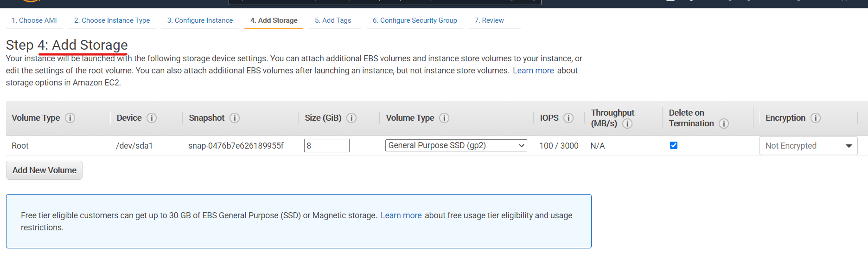This screenshot has width=868, height=254.
Task: Click the Snapshot column info icon
Action: pos(235,118)
